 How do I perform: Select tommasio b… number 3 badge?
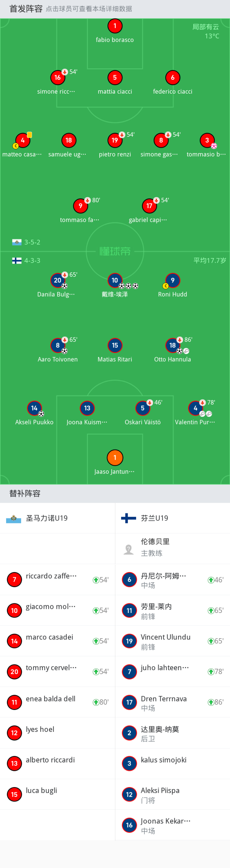(207, 140)
